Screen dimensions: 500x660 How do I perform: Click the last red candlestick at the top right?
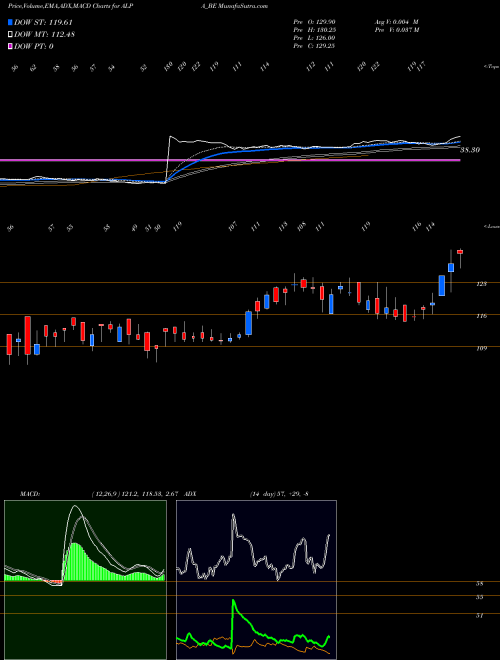[460, 252]
